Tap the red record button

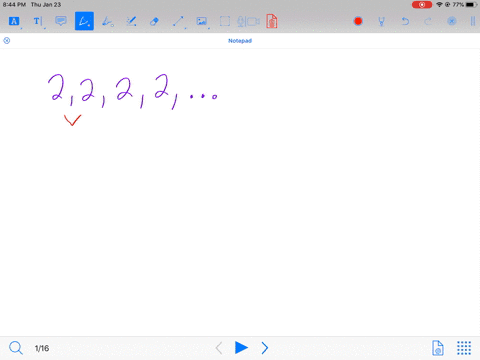358,21
